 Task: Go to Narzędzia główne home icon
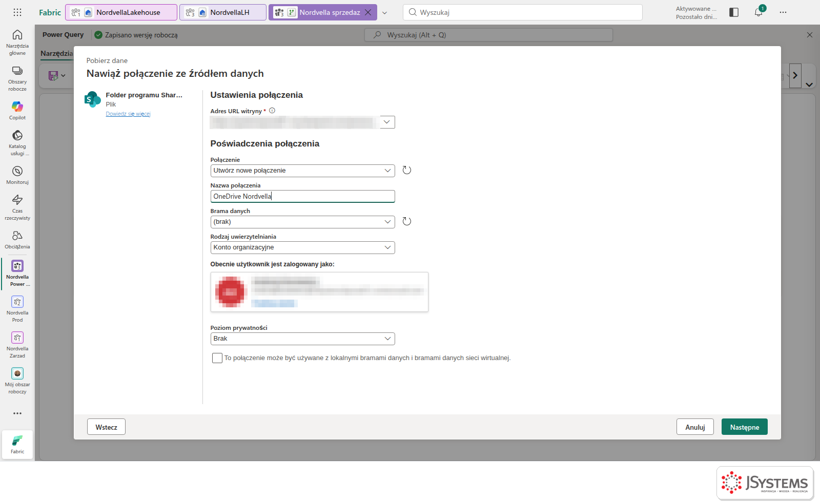pos(17,42)
